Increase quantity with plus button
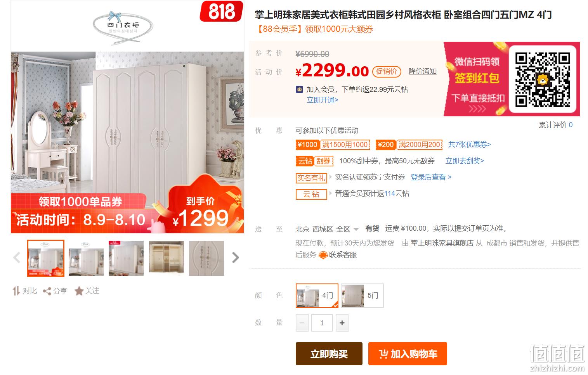The image size is (588, 375). tap(342, 323)
